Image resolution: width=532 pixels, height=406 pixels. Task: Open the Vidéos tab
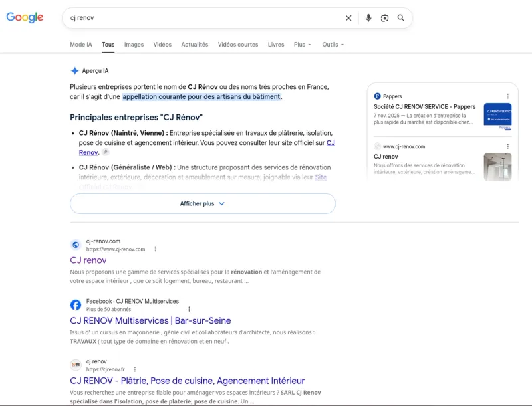pyautogui.click(x=162, y=45)
